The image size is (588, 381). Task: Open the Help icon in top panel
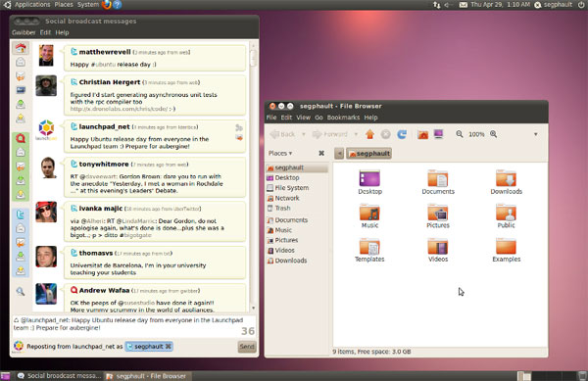coord(118,5)
